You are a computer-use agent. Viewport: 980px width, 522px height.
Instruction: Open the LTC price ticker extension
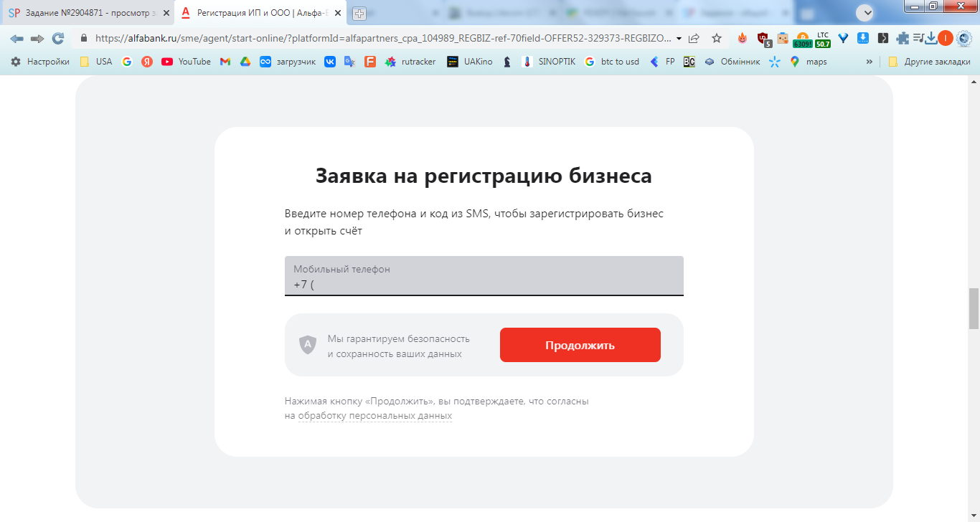[x=822, y=39]
